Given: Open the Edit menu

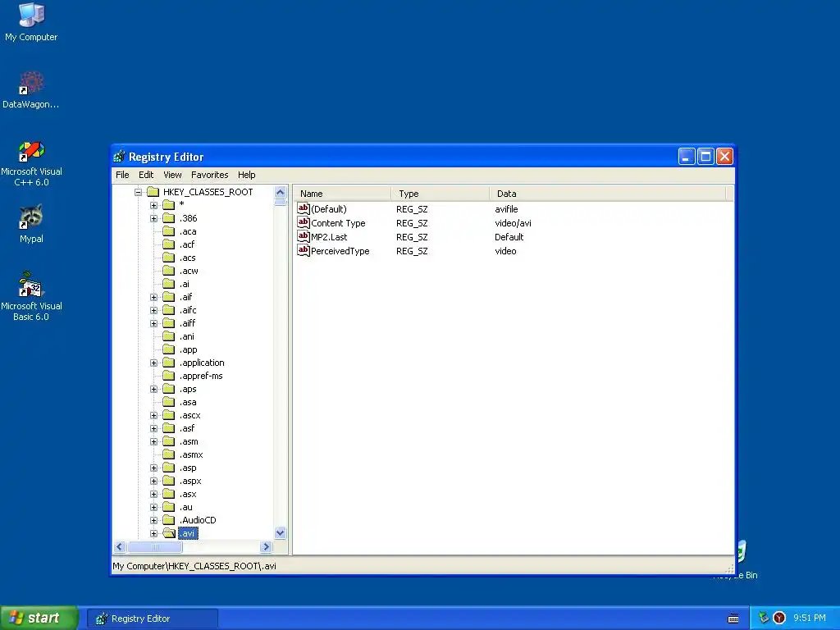Looking at the screenshot, I should point(146,175).
